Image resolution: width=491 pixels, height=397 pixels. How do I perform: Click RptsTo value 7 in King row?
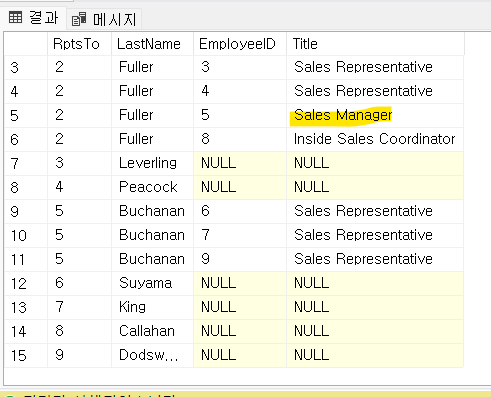point(79,307)
